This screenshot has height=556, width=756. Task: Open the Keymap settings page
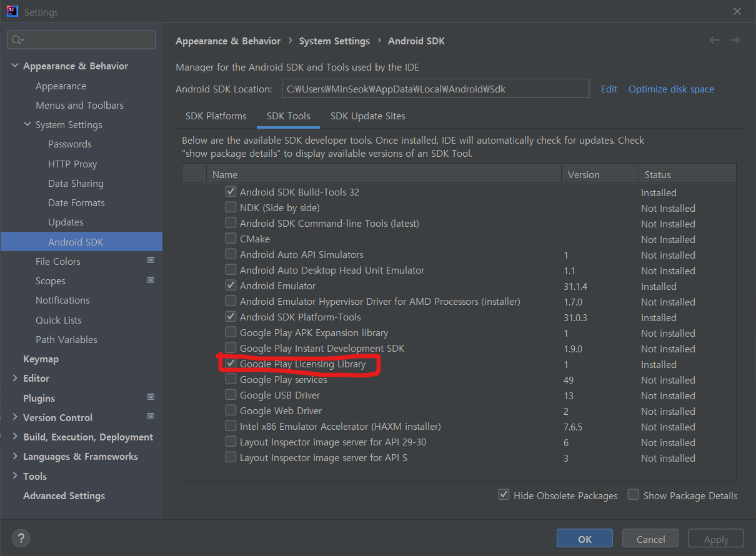tap(41, 359)
